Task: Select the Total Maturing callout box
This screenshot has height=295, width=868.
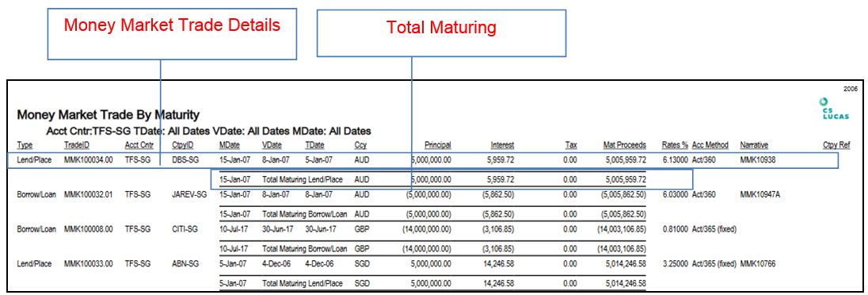Action: pos(441,33)
